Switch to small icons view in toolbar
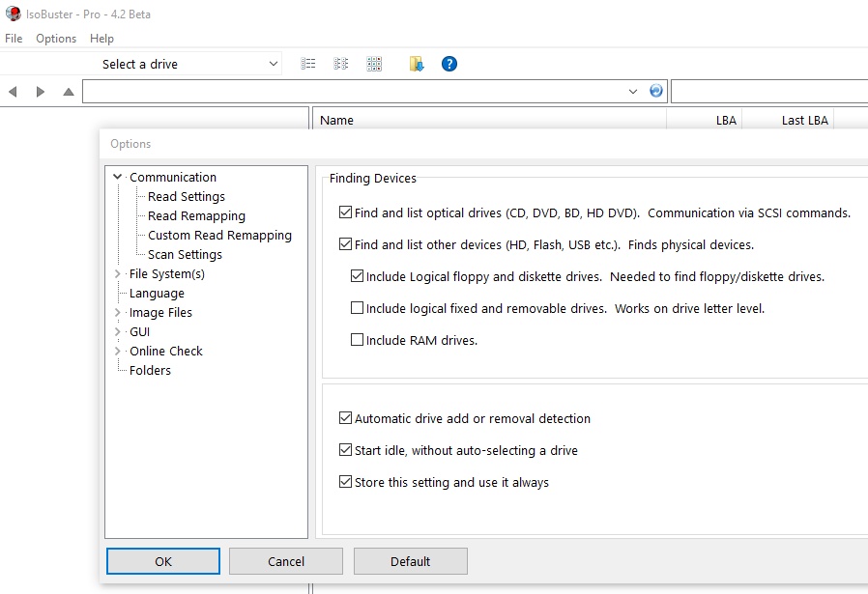 click(x=341, y=64)
